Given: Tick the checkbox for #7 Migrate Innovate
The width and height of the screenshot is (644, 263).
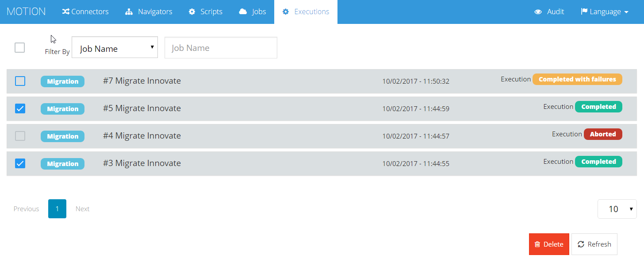Looking at the screenshot, I should (20, 81).
